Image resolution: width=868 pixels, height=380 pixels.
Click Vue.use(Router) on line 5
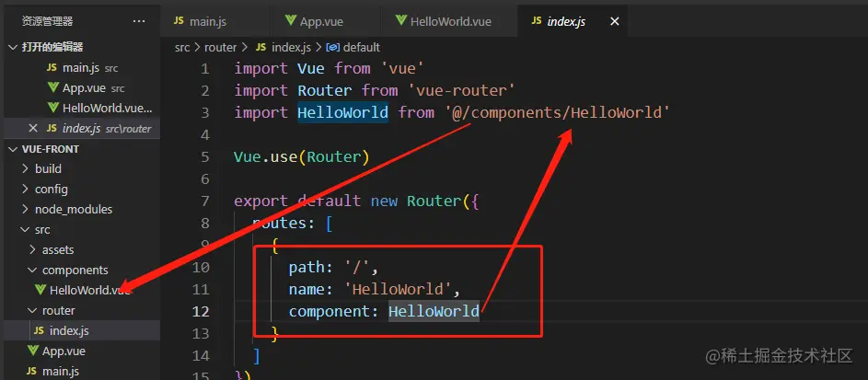(x=301, y=157)
